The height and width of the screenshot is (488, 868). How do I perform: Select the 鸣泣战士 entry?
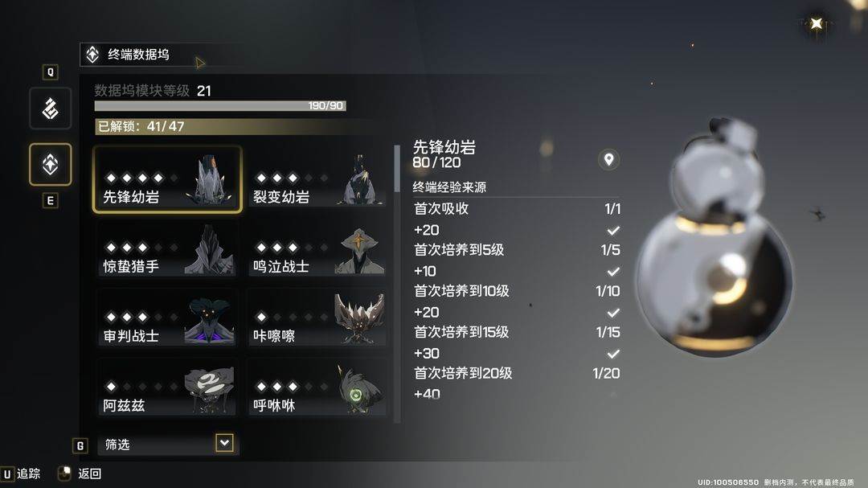(x=317, y=249)
